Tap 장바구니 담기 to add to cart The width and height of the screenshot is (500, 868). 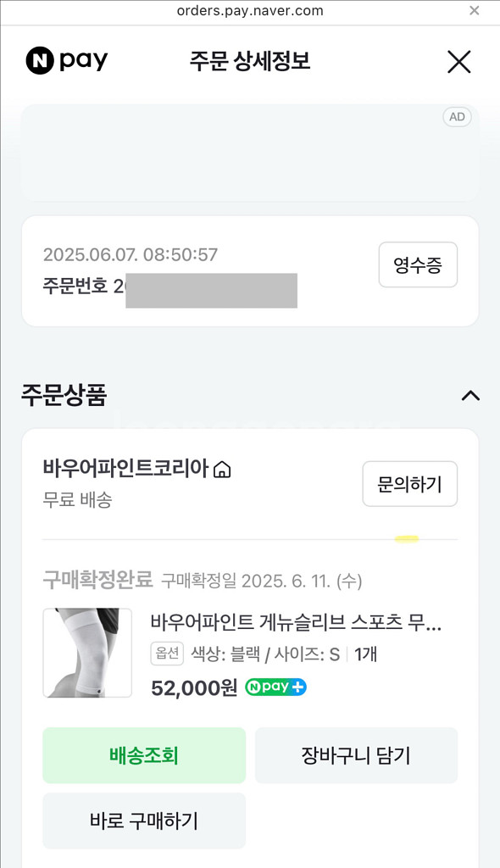(356, 755)
